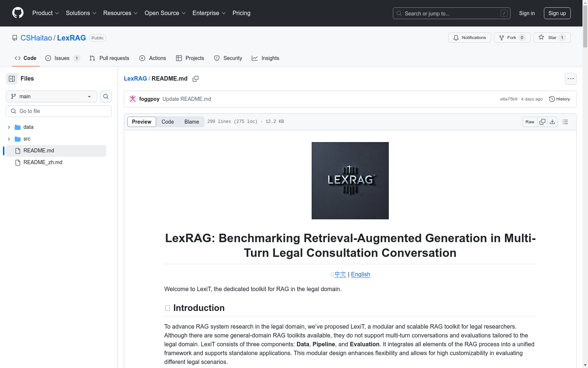
Task: Click the LexRAG breadcrumb link
Action: (x=135, y=78)
